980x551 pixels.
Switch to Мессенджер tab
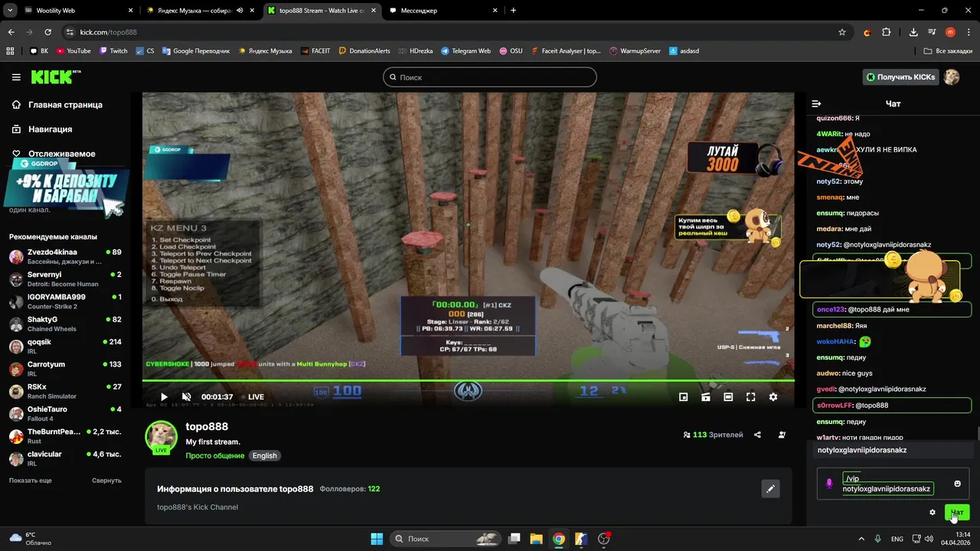tap(444, 11)
